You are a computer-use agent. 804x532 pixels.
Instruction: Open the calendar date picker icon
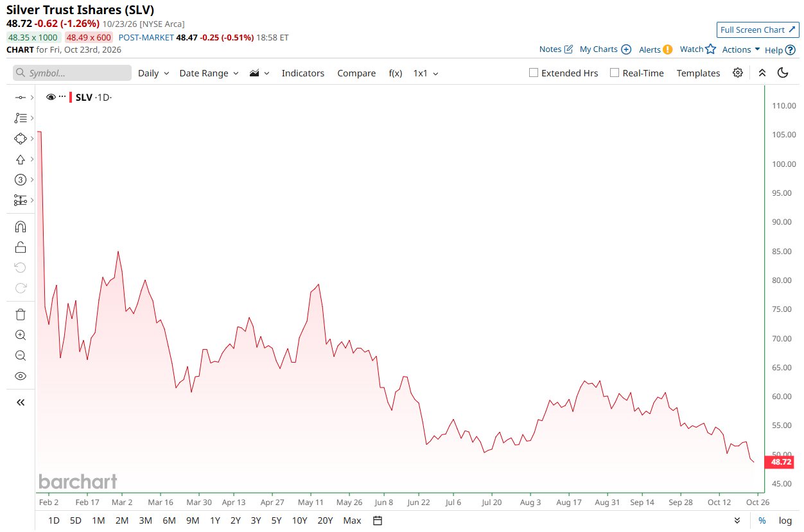378,520
